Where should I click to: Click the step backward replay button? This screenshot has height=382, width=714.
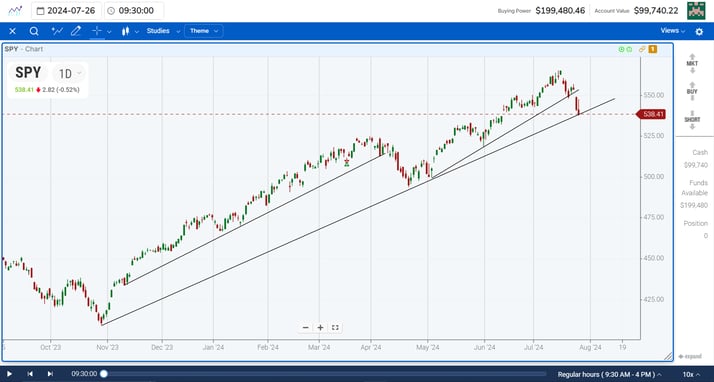coord(30,374)
